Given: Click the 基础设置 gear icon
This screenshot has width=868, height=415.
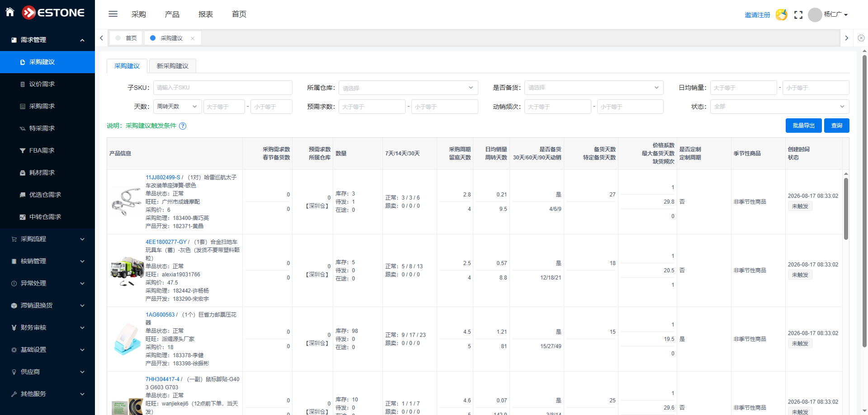Looking at the screenshot, I should coord(14,350).
